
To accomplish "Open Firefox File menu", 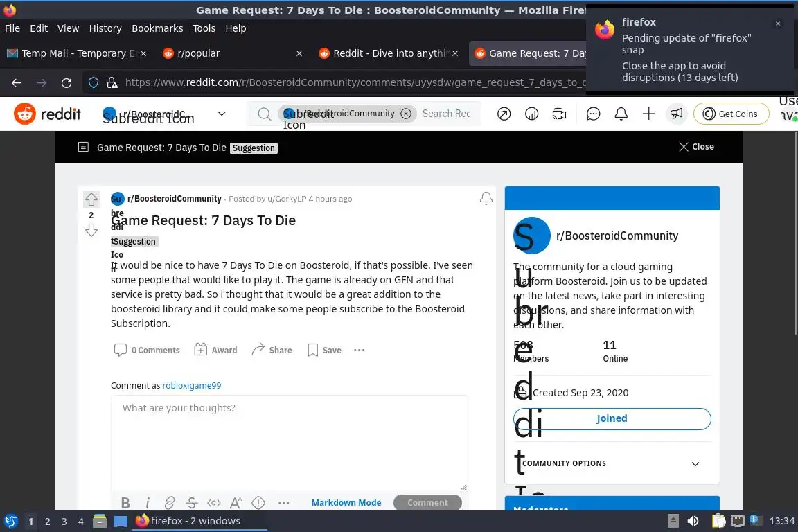I will coord(12,28).
